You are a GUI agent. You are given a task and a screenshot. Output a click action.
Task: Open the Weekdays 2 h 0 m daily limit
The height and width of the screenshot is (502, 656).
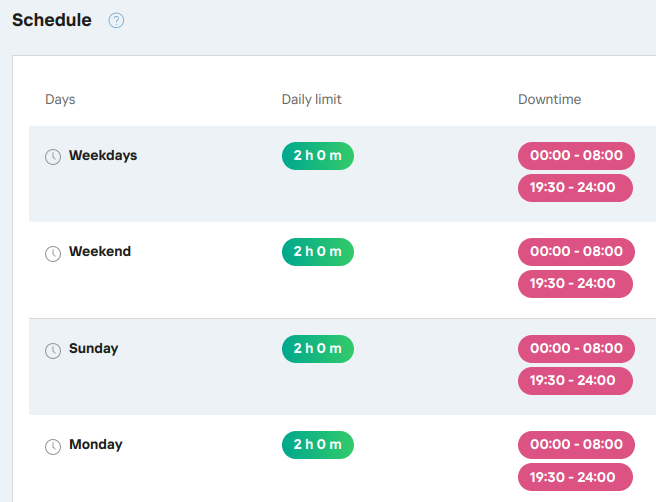tap(317, 156)
